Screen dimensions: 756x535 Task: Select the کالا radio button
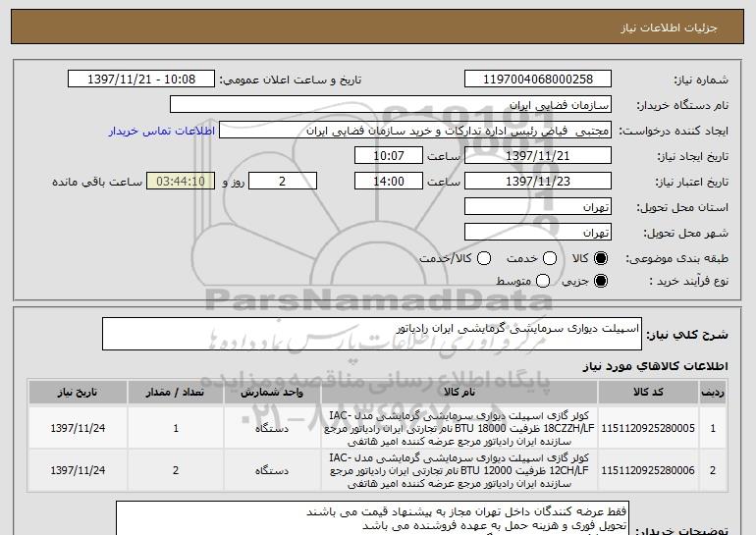coord(601,258)
